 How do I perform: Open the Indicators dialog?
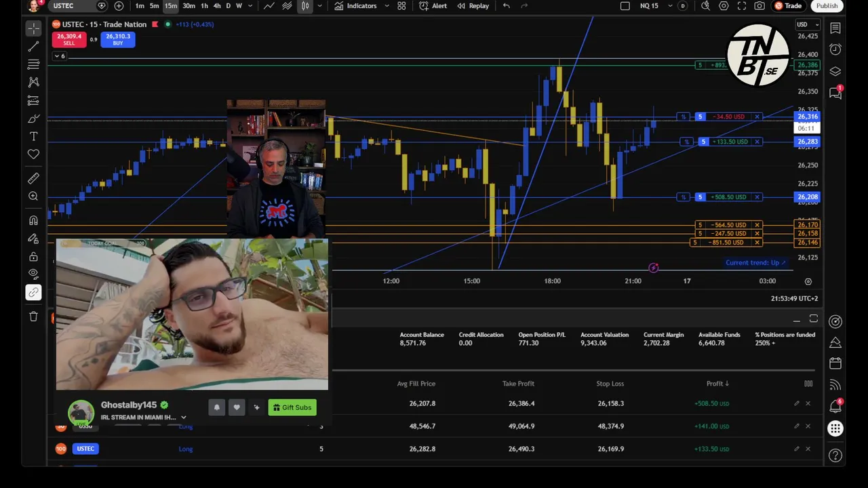[x=355, y=6]
